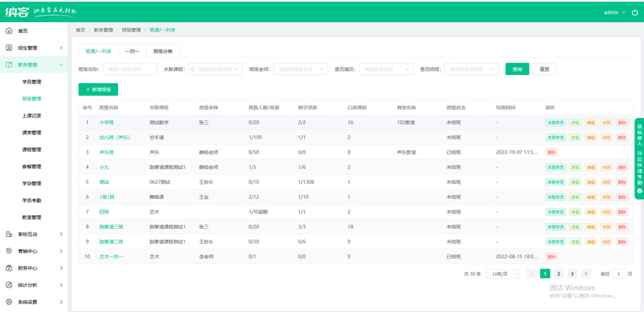
Task: Click 本班学员 for the 小学班 row
Action: tap(555, 122)
